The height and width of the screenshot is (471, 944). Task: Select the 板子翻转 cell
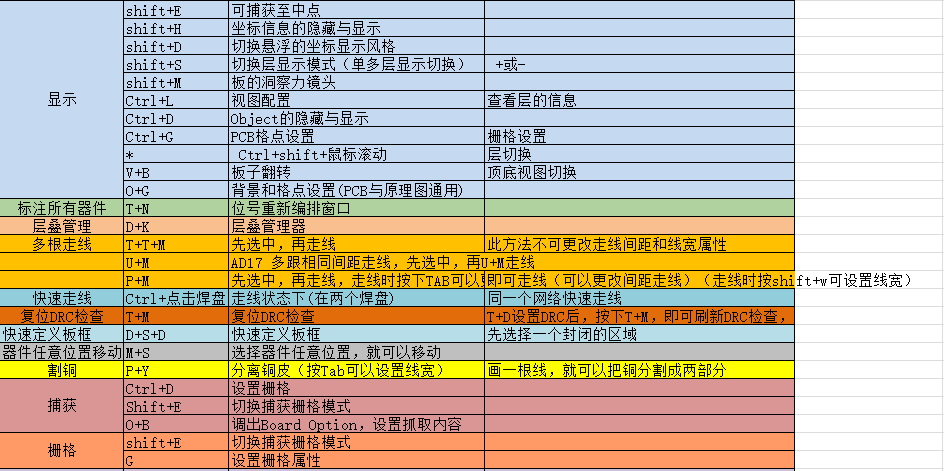pos(356,172)
